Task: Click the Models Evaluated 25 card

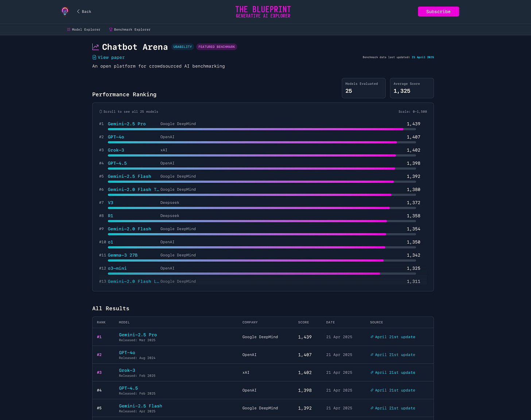Action: point(364,88)
